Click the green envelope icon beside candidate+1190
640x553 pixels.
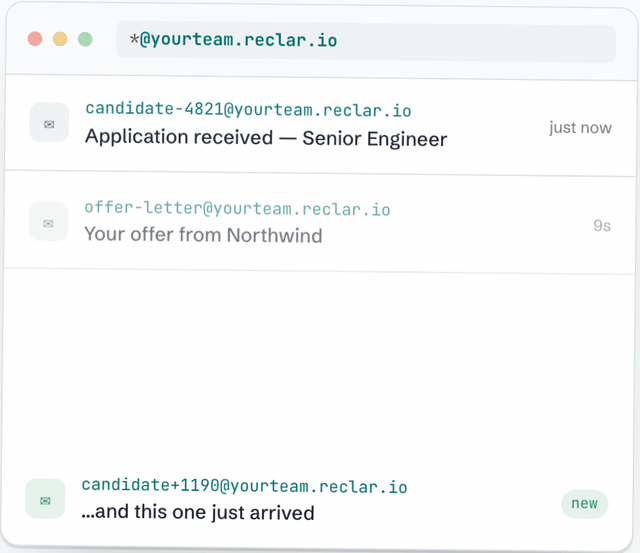(45, 499)
